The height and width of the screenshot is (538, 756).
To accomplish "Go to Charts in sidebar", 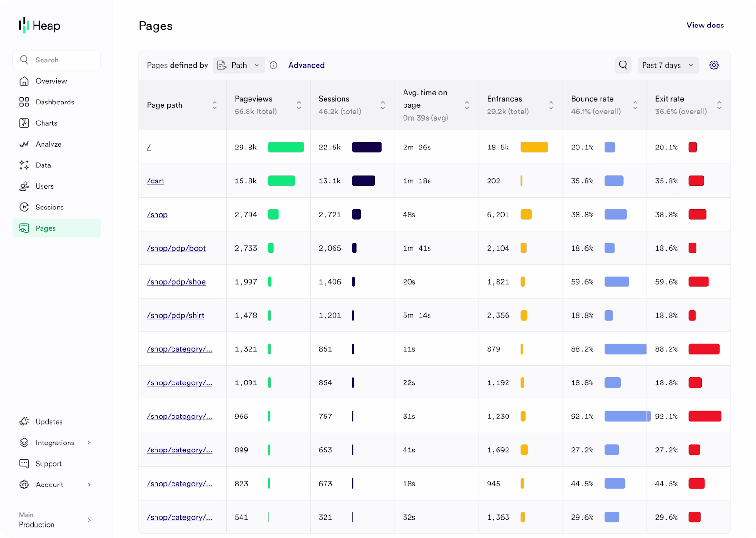I will point(46,123).
